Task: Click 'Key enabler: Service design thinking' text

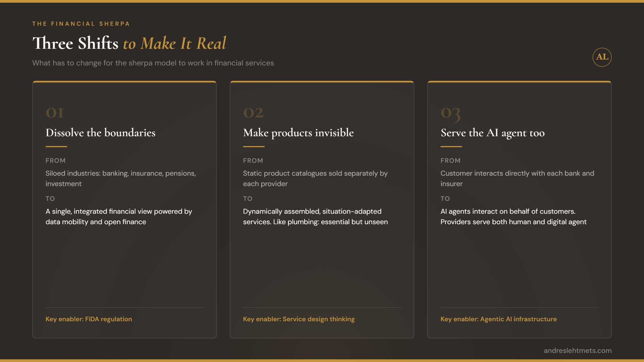Action: tap(298, 319)
